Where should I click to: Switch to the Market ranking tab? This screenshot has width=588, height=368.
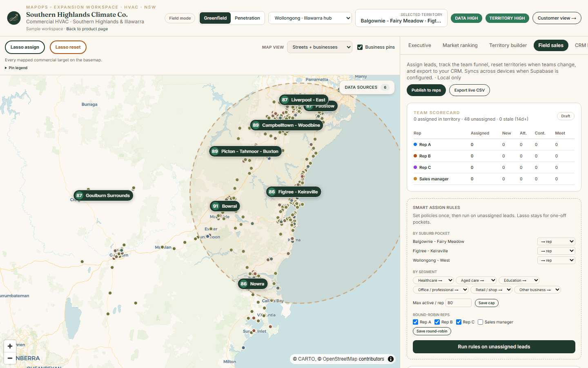pyautogui.click(x=460, y=45)
